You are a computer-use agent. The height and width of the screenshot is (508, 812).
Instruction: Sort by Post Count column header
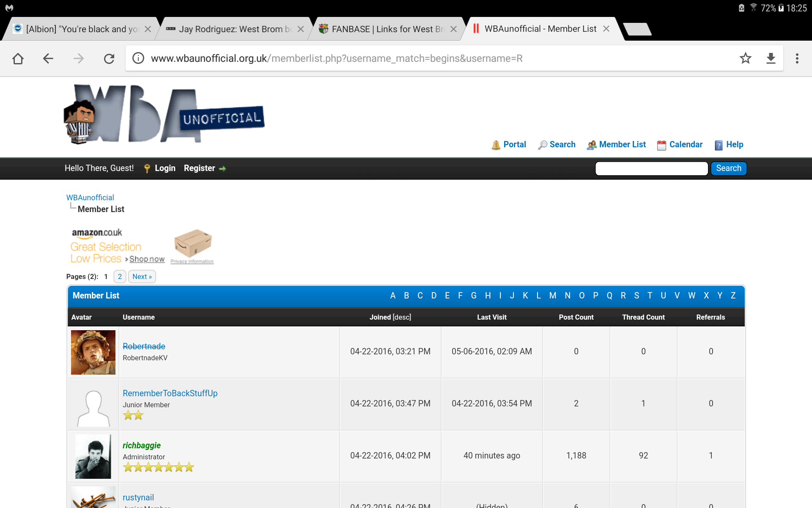(x=576, y=317)
